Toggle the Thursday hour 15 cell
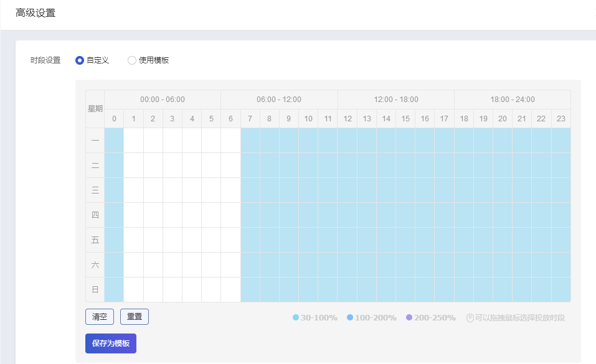 [405, 215]
